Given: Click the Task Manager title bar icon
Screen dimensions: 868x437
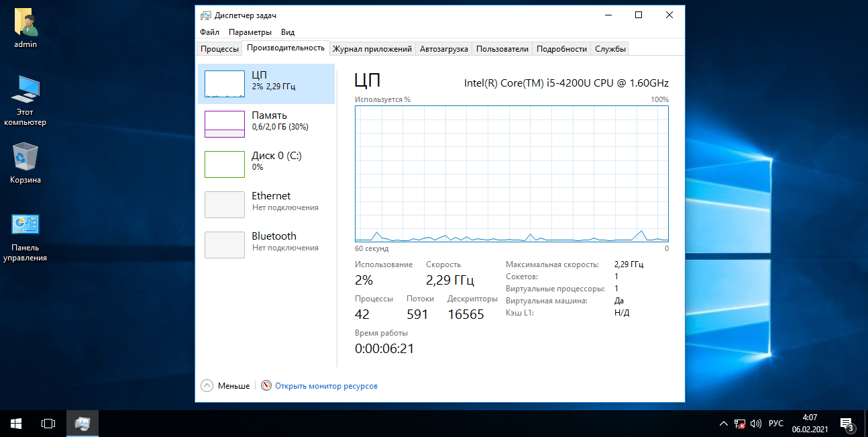Looking at the screenshot, I should pos(206,15).
